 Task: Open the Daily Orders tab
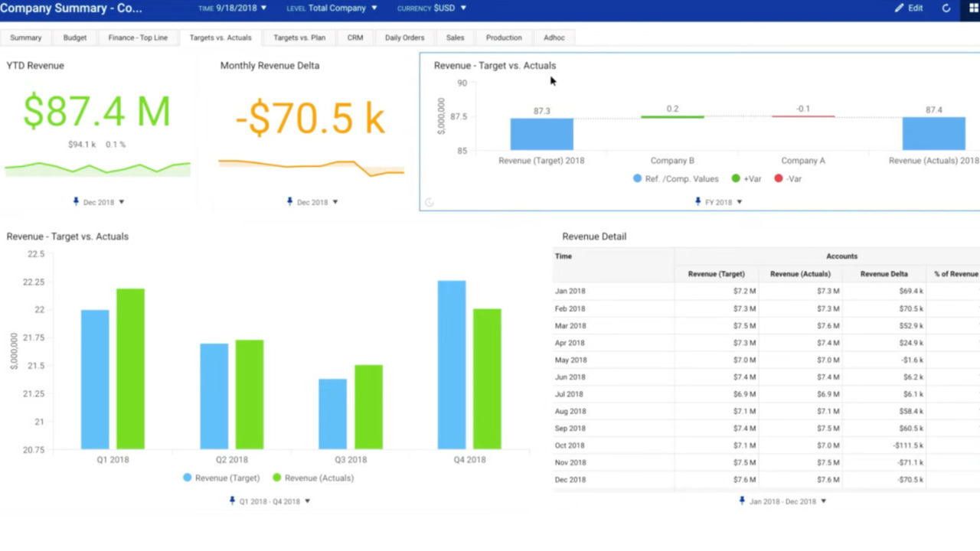tap(404, 37)
